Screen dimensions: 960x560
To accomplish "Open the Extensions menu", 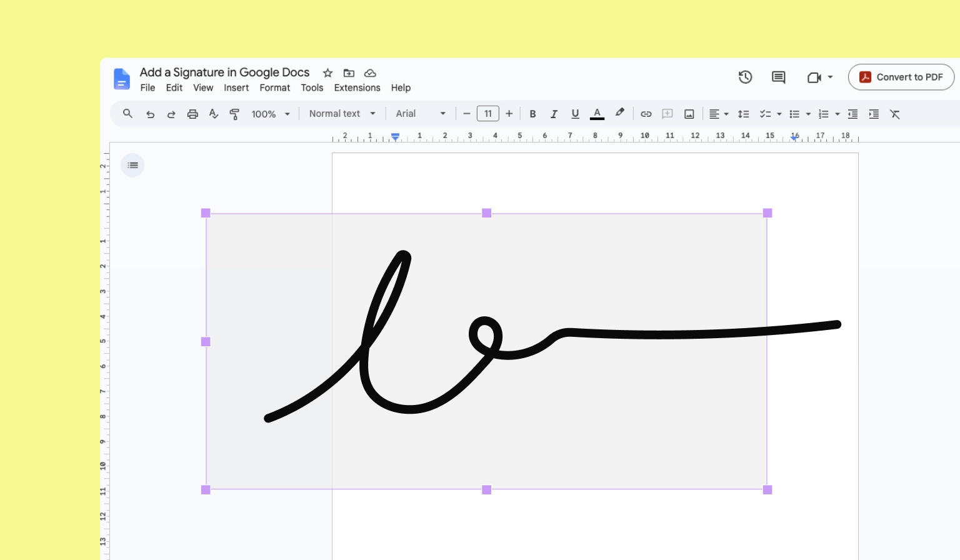I will pos(357,88).
